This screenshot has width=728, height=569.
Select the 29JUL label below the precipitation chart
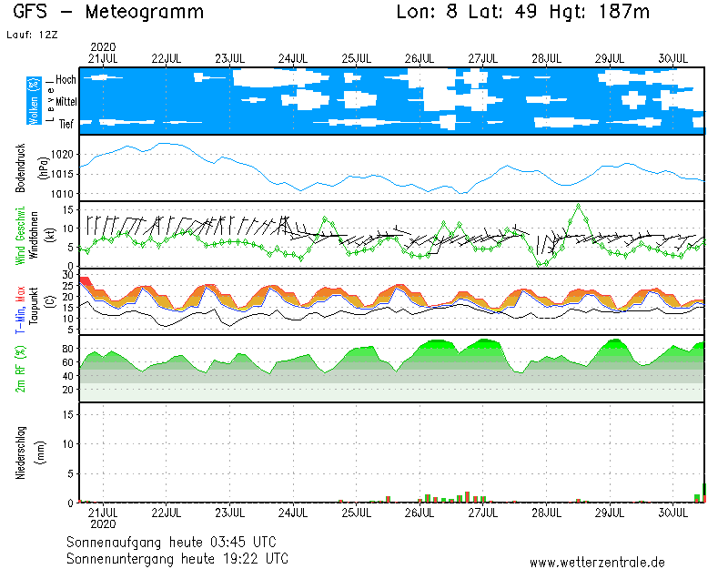(610, 513)
